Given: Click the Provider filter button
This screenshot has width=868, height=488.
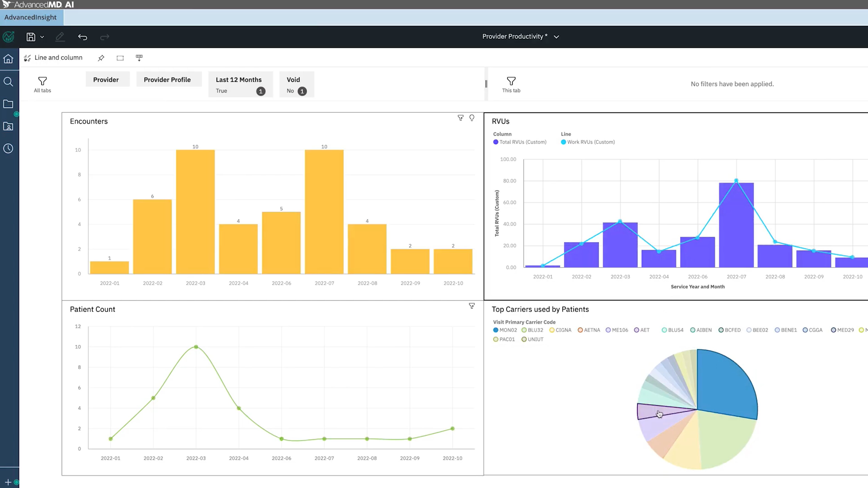Looking at the screenshot, I should tap(106, 80).
